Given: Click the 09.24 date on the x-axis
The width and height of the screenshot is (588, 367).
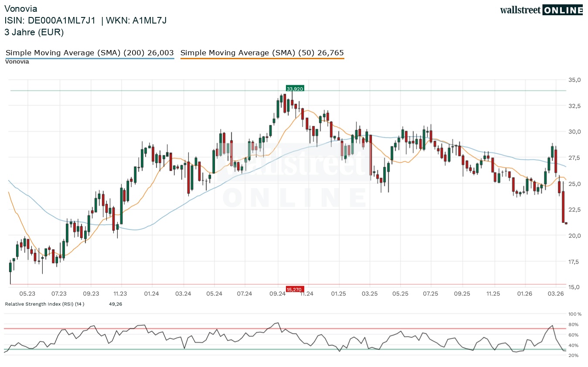Looking at the screenshot, I should (277, 294).
